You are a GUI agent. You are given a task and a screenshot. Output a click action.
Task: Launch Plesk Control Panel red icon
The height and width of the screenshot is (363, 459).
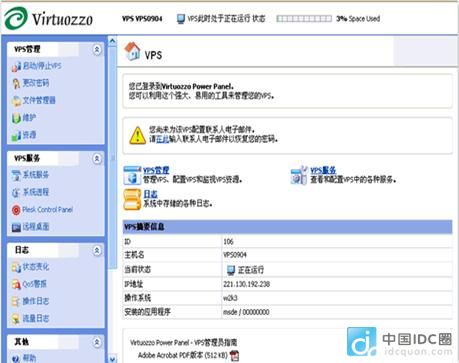(x=16, y=210)
